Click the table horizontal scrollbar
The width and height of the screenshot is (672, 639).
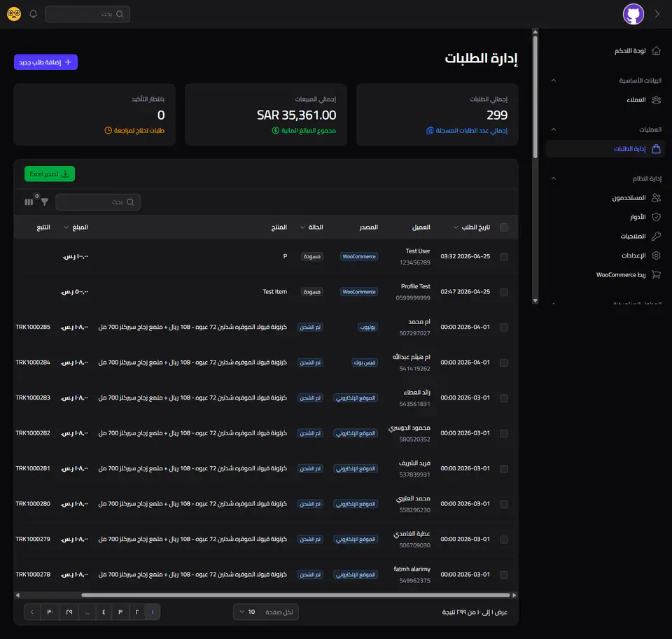click(295, 595)
